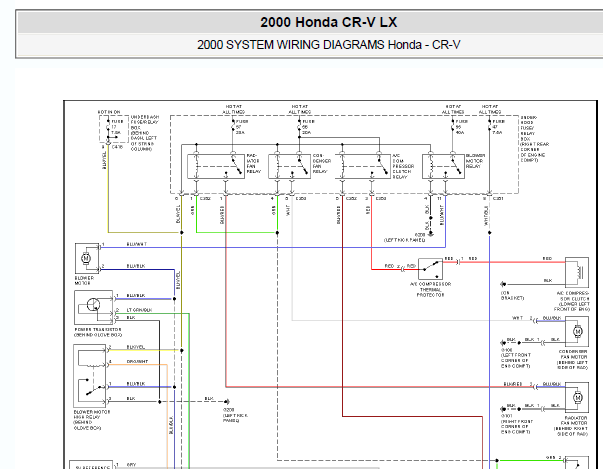This screenshot has width=603, height=469.
Task: Click the "POWER TRANSISTOR (BEHIND GLOVE BOX)" label
Action: click(x=98, y=332)
